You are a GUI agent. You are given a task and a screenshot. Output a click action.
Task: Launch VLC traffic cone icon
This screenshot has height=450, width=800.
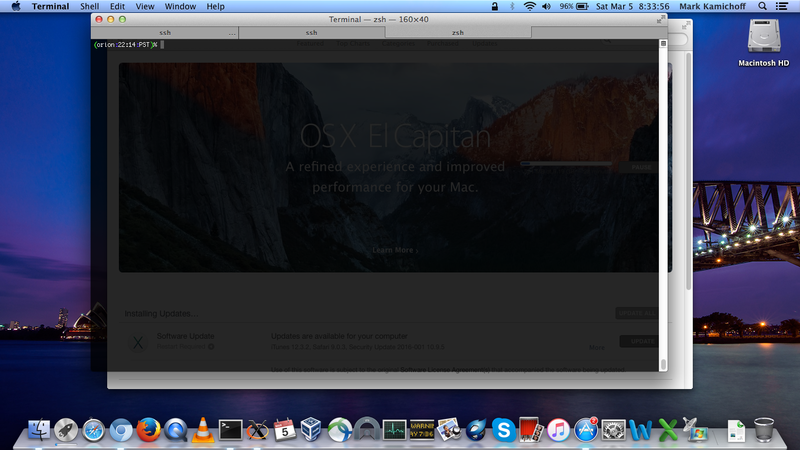(x=203, y=430)
